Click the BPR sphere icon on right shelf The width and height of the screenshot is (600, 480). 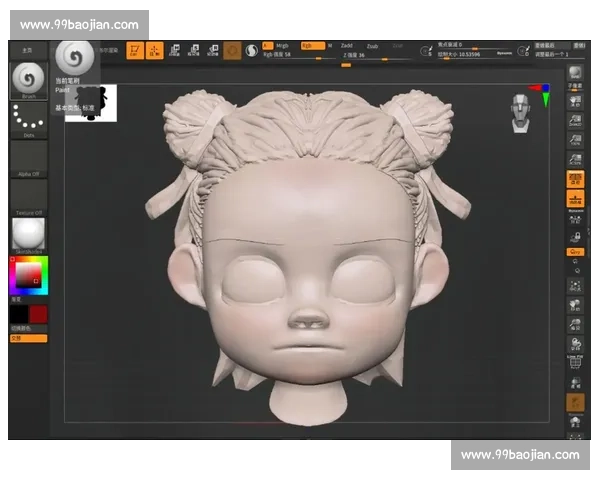tap(575, 73)
